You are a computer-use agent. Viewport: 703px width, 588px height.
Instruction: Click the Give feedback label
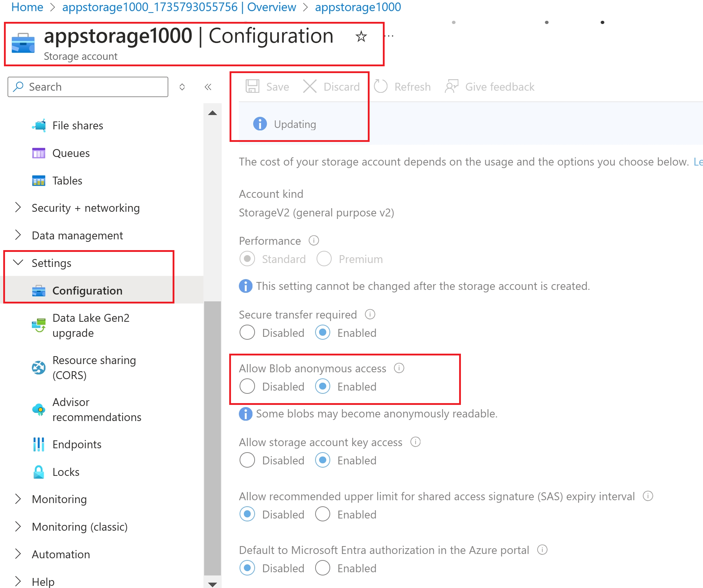click(500, 87)
